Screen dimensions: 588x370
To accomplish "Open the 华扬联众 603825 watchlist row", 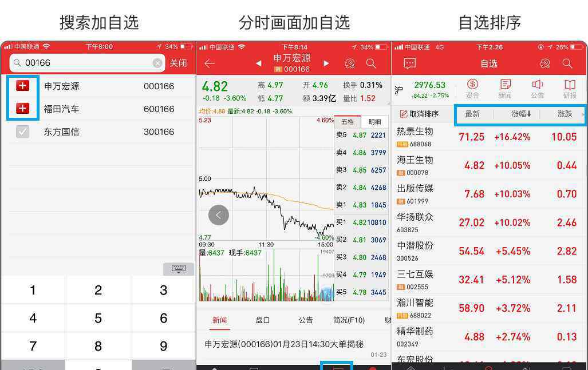I will [489, 222].
